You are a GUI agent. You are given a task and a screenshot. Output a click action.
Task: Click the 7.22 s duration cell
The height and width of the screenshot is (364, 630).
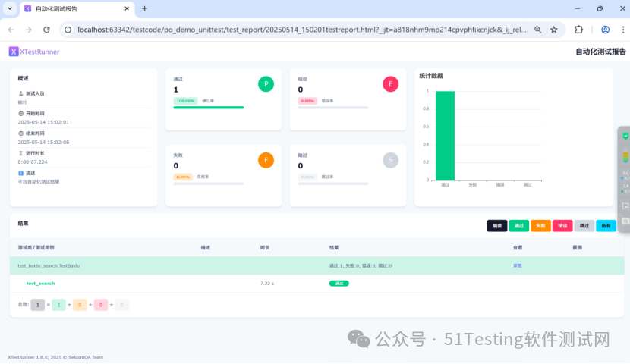[266, 284]
